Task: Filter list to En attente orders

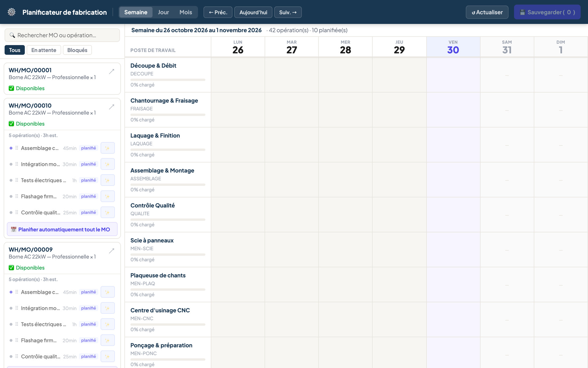Action: pyautogui.click(x=44, y=50)
